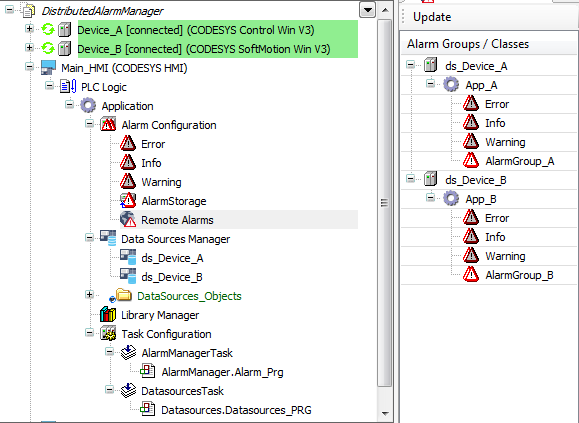Click the DataSources_Objects folder icon
Image resolution: width=579 pixels, height=423 pixels.
124,295
